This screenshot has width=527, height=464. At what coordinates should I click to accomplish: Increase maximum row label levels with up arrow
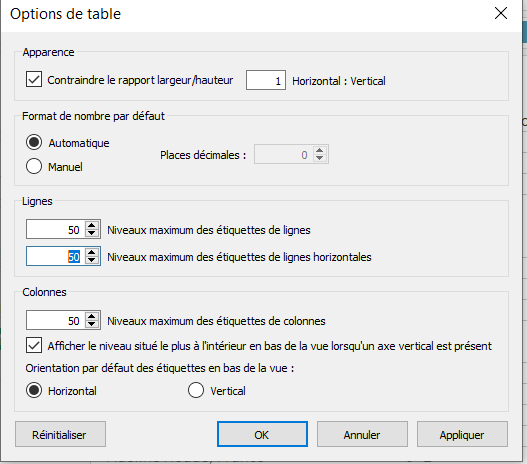(91, 225)
